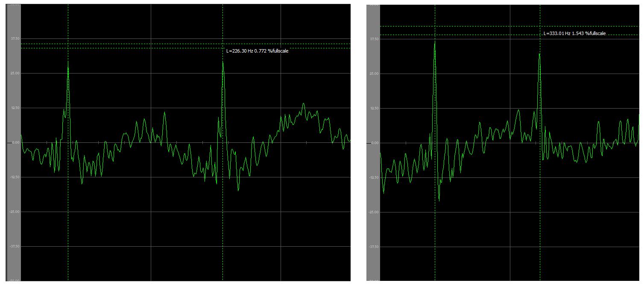Click the 37.50 axis label on left plot
The width and height of the screenshot is (644, 286).
click(15, 38)
